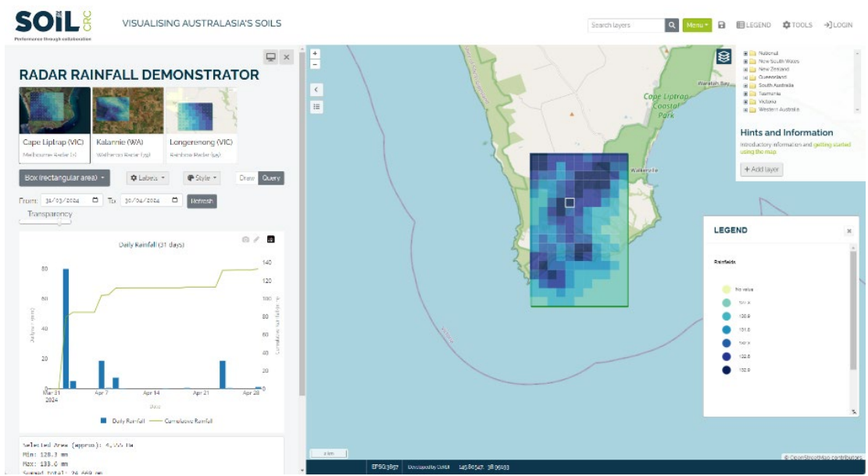Screen dimensions: 868x476
Task: Open the layers stack icon on map
Action: tap(723, 57)
